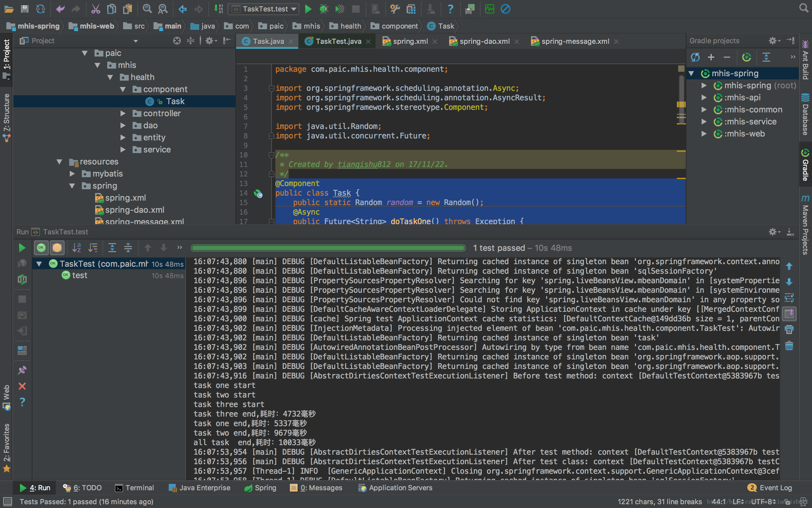This screenshot has width=812, height=508.
Task: Rerun tests in Run panel
Action: pos(22,248)
